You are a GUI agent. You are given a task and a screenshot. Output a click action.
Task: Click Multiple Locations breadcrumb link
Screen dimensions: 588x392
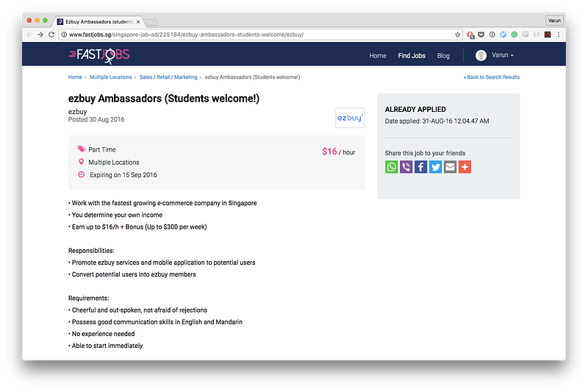coord(111,77)
